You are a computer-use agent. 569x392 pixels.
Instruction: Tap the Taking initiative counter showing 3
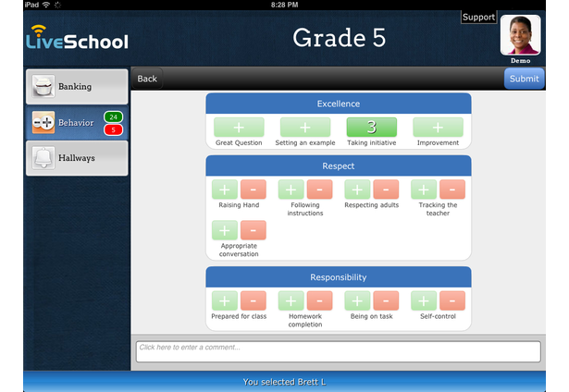point(372,128)
